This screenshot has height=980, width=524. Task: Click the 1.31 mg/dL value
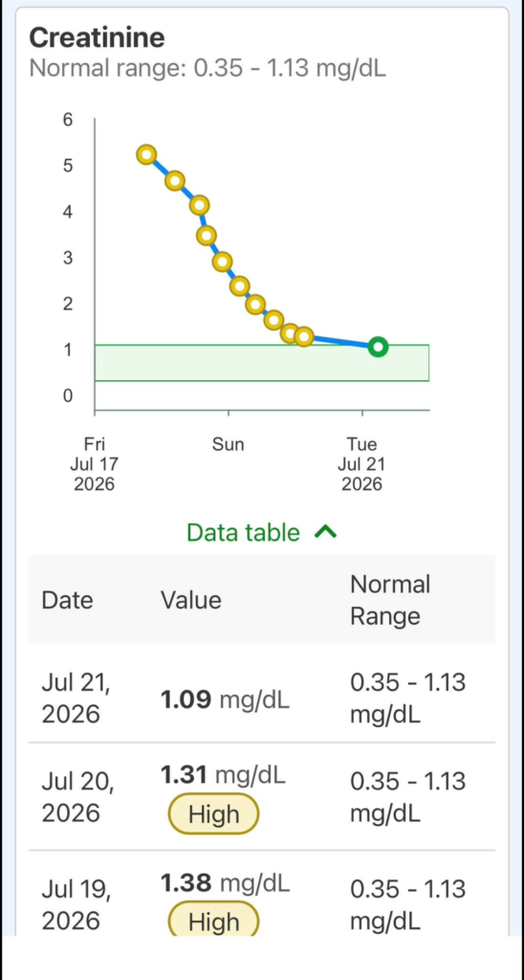pos(223,775)
